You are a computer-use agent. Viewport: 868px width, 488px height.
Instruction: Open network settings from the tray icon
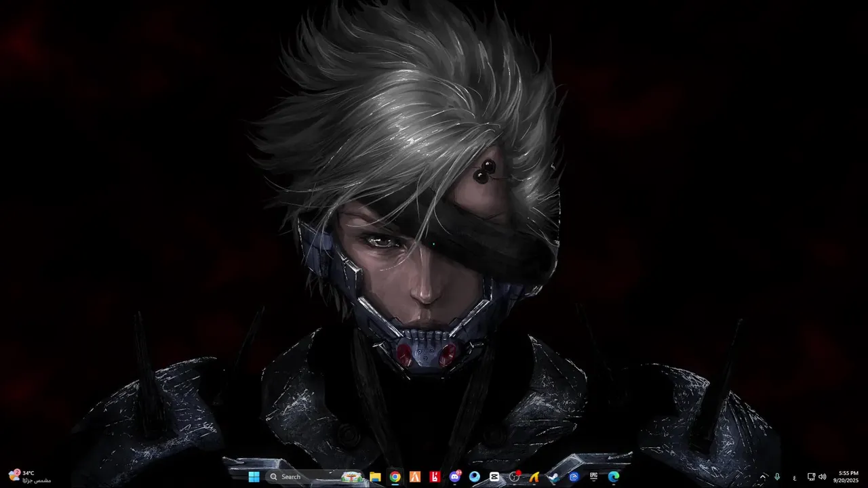click(811, 476)
